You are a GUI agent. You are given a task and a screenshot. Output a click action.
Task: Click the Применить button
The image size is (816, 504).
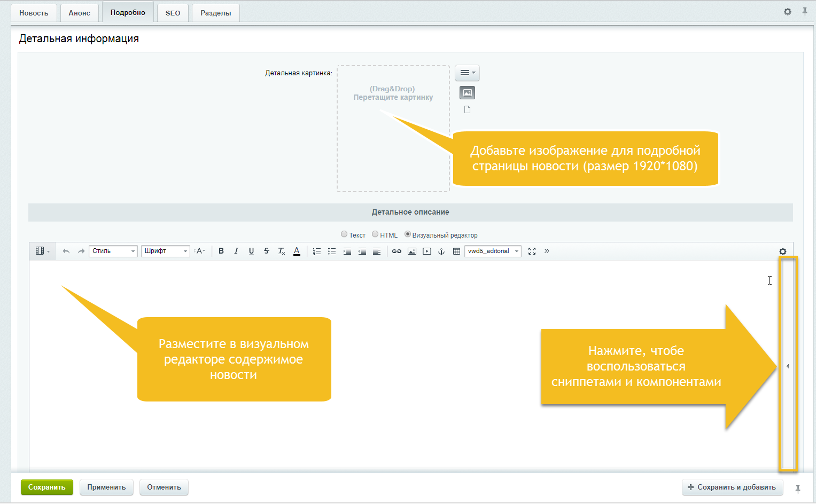click(x=107, y=487)
